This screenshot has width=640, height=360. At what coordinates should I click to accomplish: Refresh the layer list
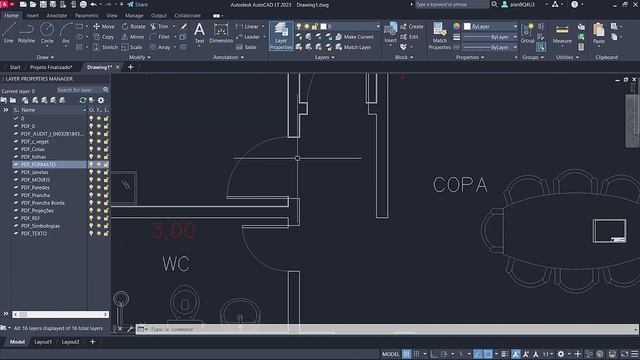83,100
